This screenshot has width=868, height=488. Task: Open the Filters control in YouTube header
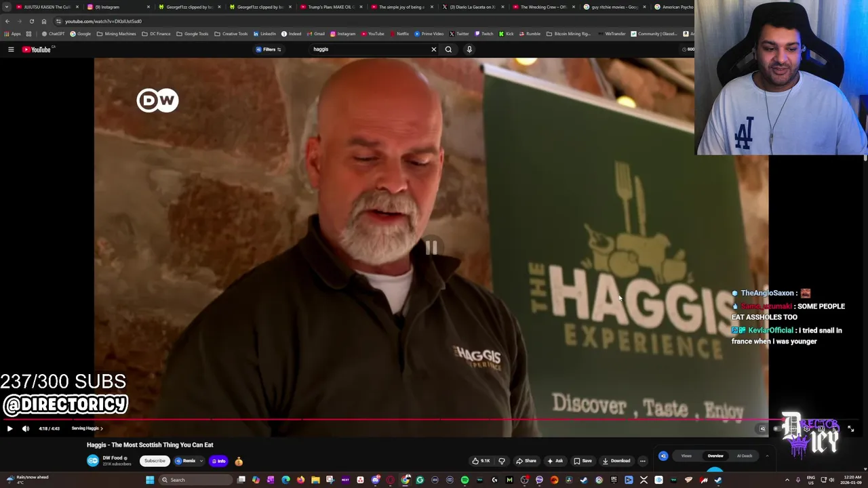(269, 49)
